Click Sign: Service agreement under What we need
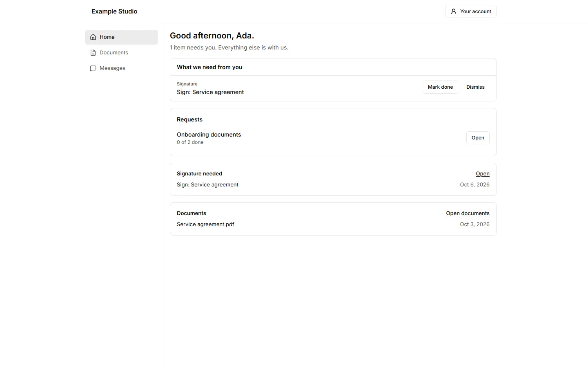Image resolution: width=588 pixels, height=368 pixels. pos(210,92)
